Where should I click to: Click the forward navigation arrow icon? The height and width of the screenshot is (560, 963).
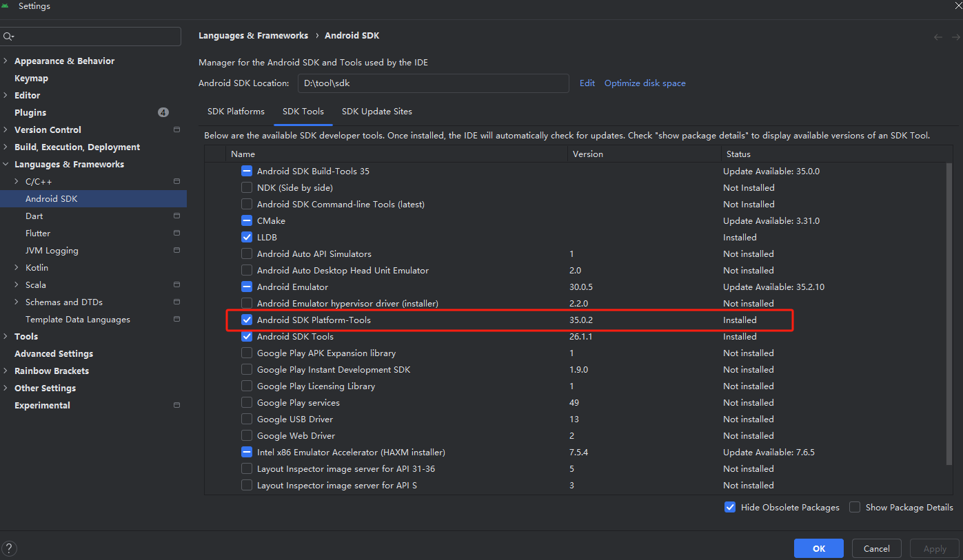click(x=955, y=37)
